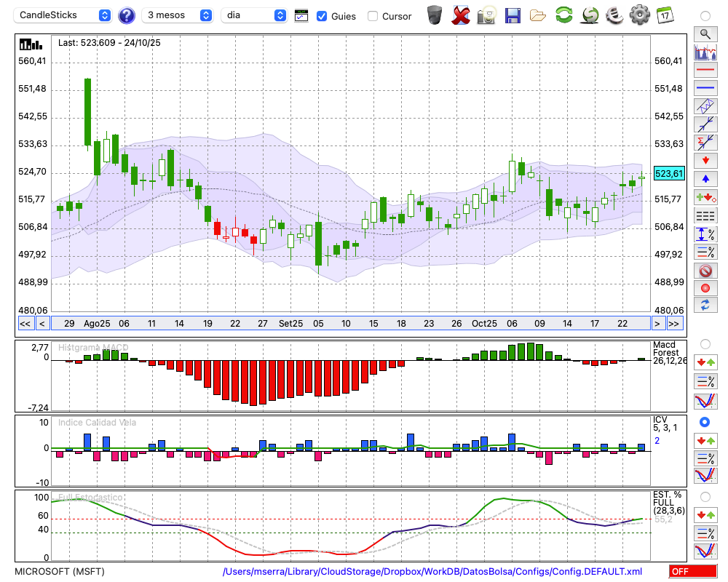The image size is (728, 582).
Task: Click the red prohibition sign sidebar icon
Action: pyautogui.click(x=705, y=270)
